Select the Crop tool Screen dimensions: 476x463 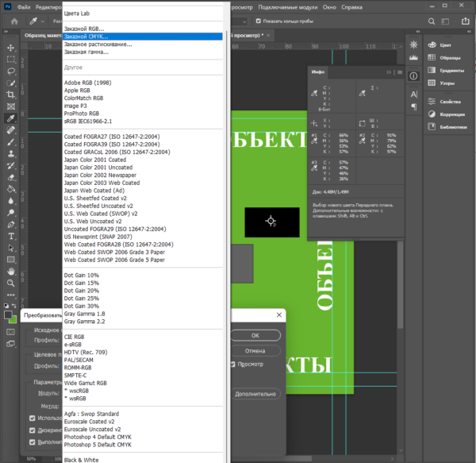(11, 95)
